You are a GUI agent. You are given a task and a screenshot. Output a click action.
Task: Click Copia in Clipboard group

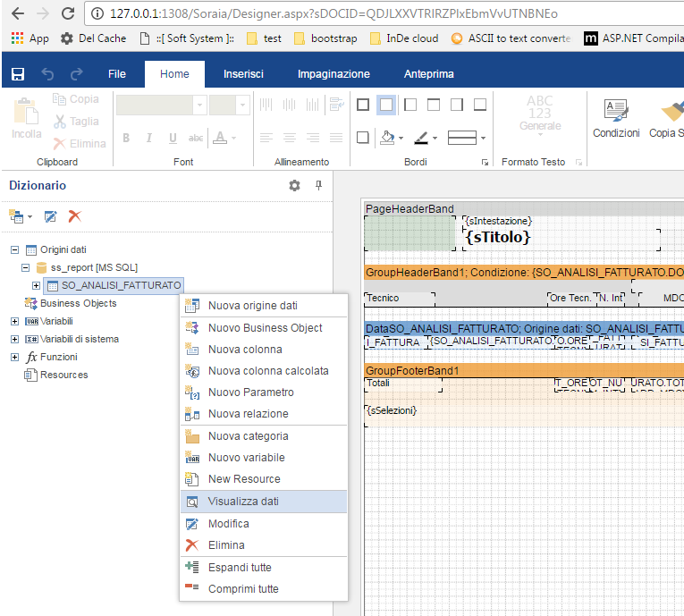click(x=76, y=99)
